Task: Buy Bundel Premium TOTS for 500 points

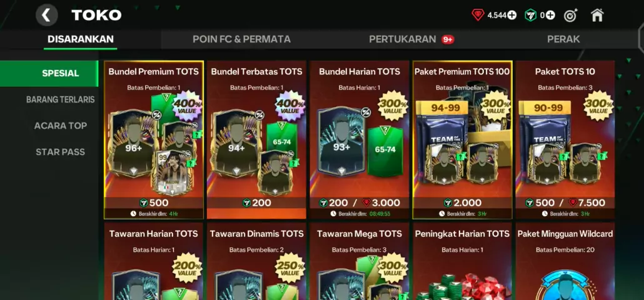Action: pos(154,202)
